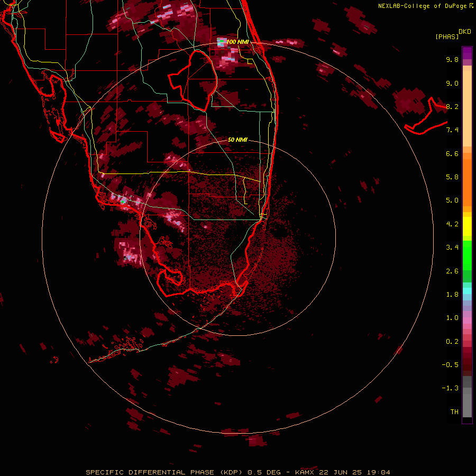476x476 pixels.
Task: Click the -1.3 legend value
Action: click(450, 388)
